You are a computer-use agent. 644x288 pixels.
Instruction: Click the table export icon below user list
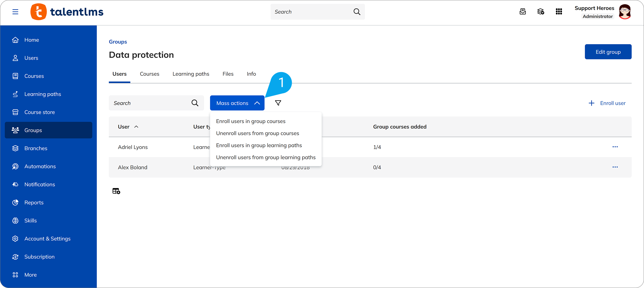coord(116,191)
